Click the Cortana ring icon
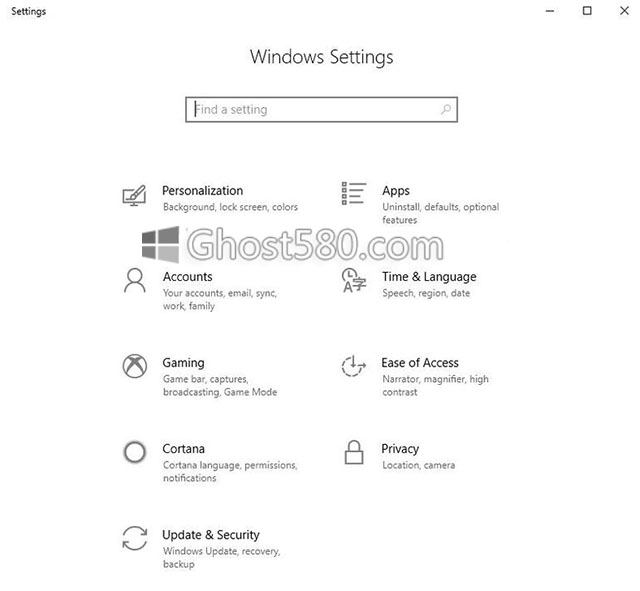Viewport: 640px width, 591px height. (x=135, y=452)
